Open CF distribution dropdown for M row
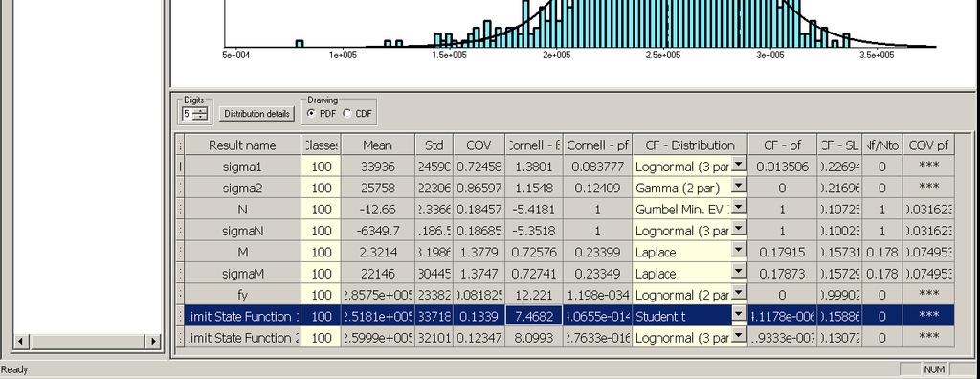The width and height of the screenshot is (980, 379). (739, 250)
